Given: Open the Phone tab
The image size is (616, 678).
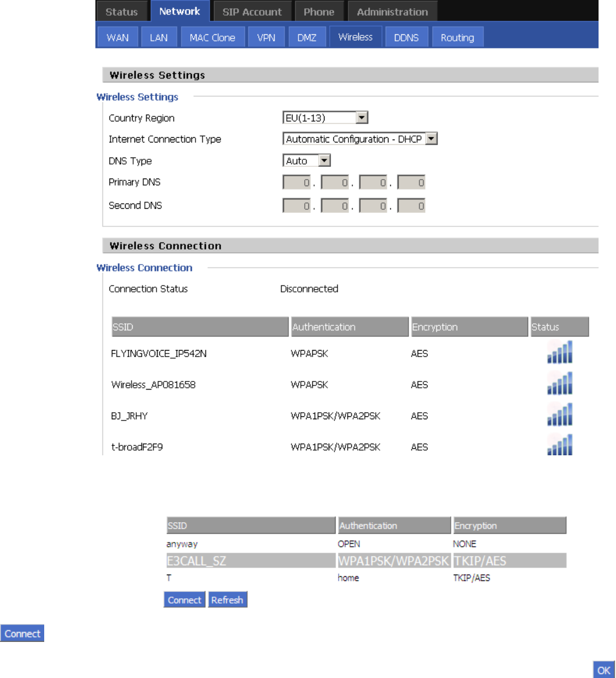Looking at the screenshot, I should (319, 12).
